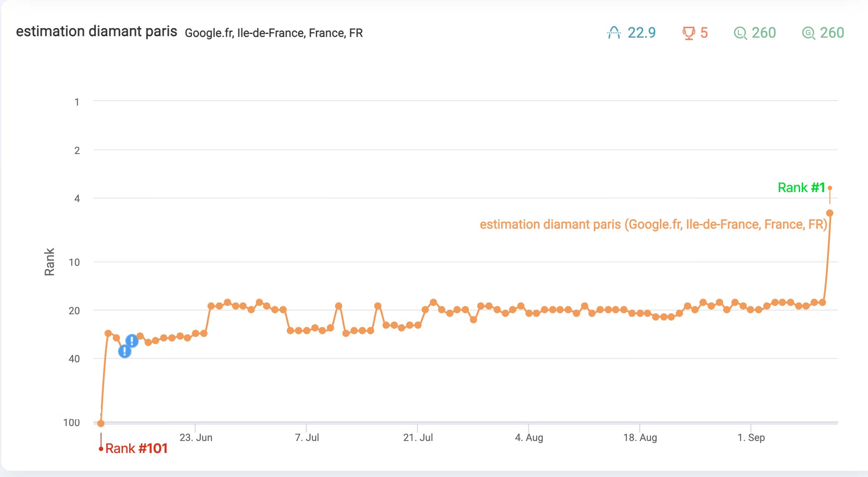868x477 pixels.
Task: Click the local search volume magnifier icon
Action: (740, 33)
